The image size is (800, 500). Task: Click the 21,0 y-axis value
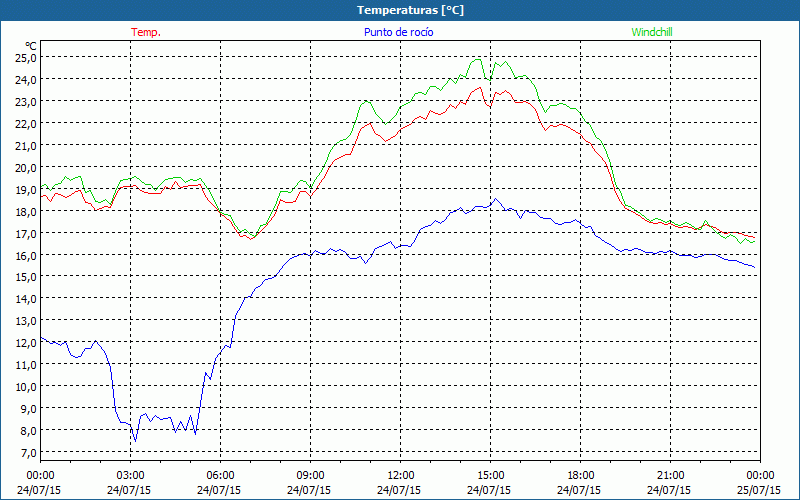click(x=26, y=145)
